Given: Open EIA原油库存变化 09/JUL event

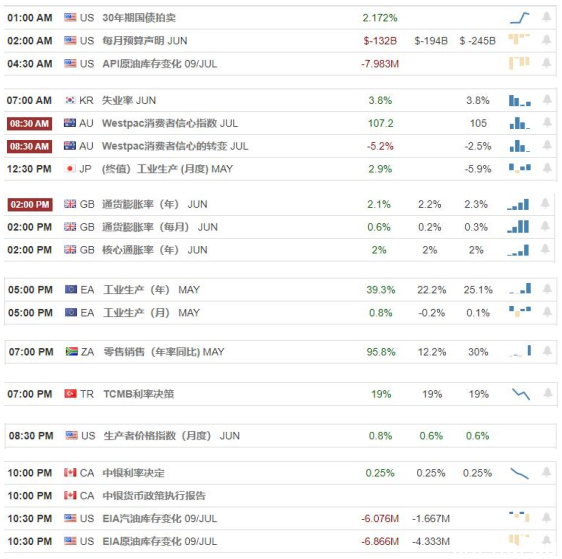Looking at the screenshot, I should [x=160, y=541].
